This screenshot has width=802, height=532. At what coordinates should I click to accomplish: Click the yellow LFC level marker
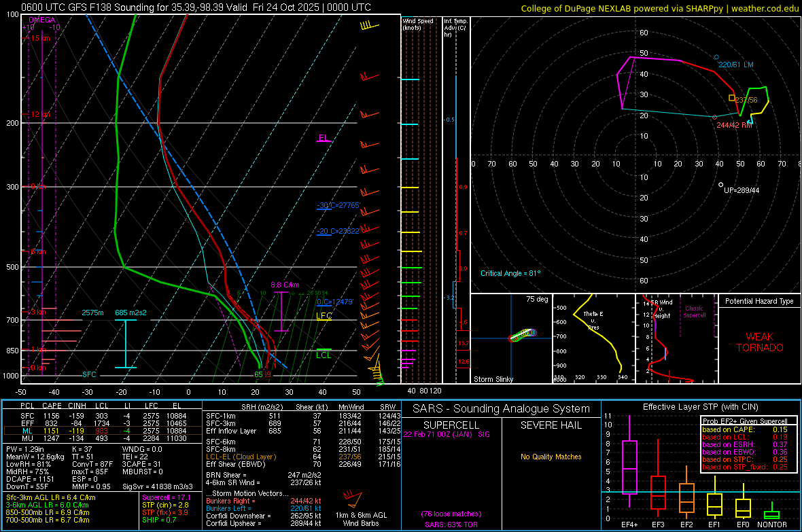[x=324, y=316]
